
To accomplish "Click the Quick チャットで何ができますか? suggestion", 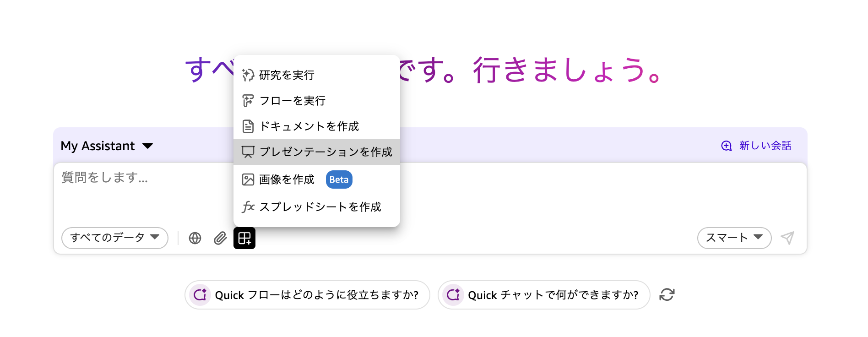I will (543, 295).
